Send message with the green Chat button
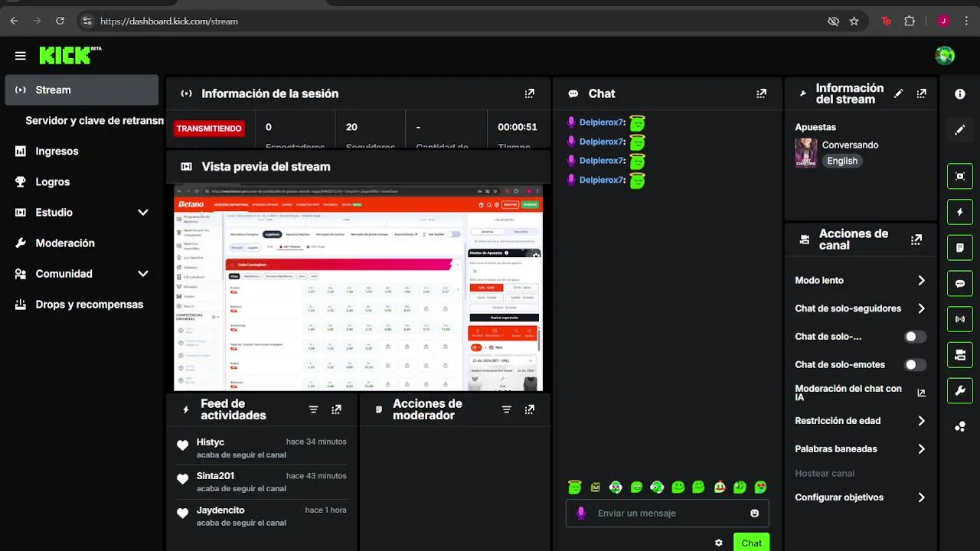The height and width of the screenshot is (551, 980). pos(751,543)
